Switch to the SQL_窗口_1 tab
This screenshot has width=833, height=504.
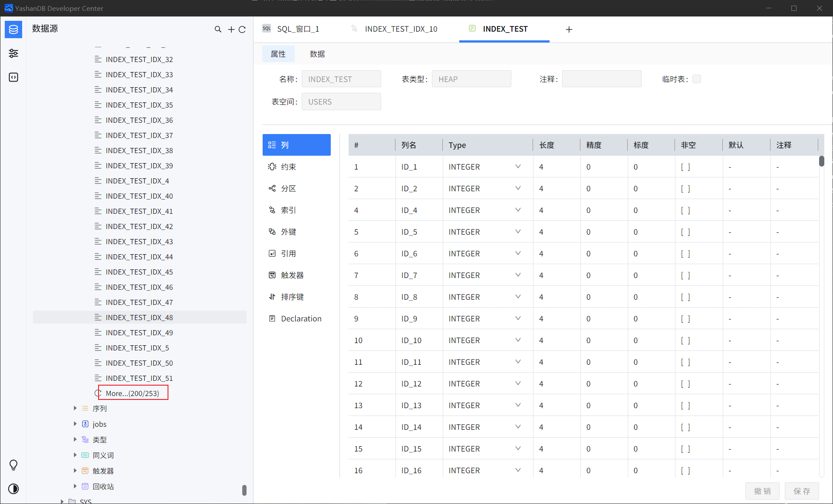pos(298,29)
